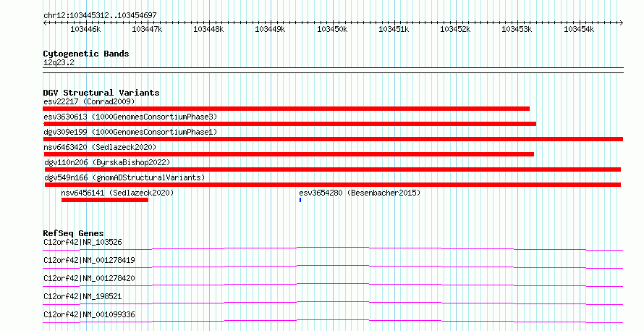644x331 pixels.
Task: Open esv3630613 (1000GenomesConsortiumPhase3) label
Action: (130, 117)
